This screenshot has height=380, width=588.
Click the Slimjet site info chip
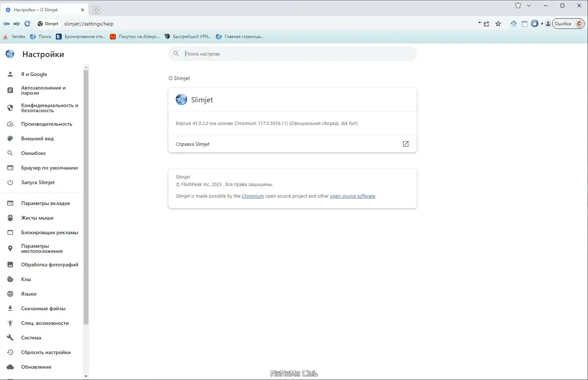coord(48,24)
